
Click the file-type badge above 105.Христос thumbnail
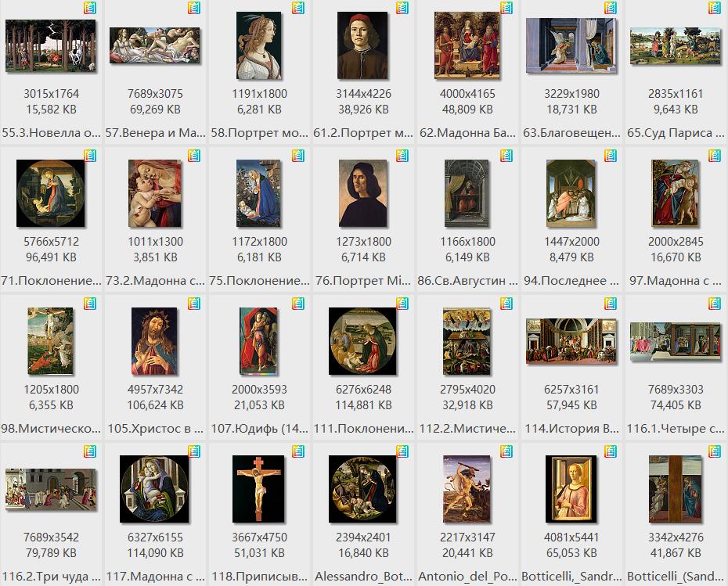194,304
